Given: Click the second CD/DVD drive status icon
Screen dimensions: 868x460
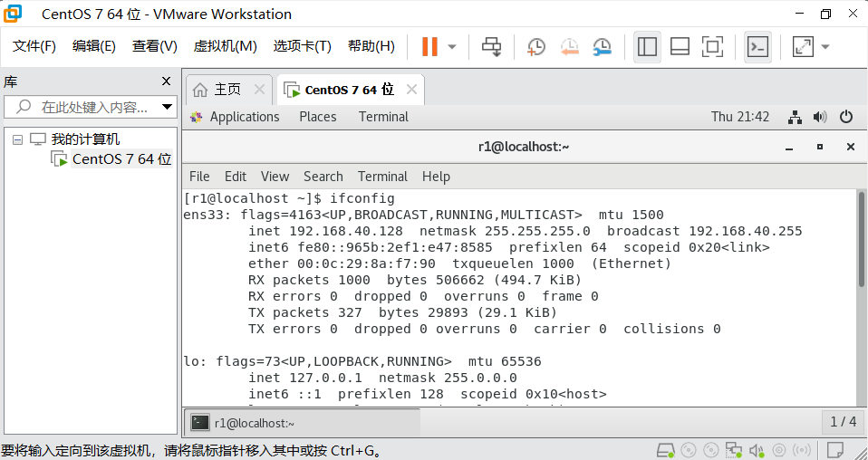Looking at the screenshot, I should [710, 450].
